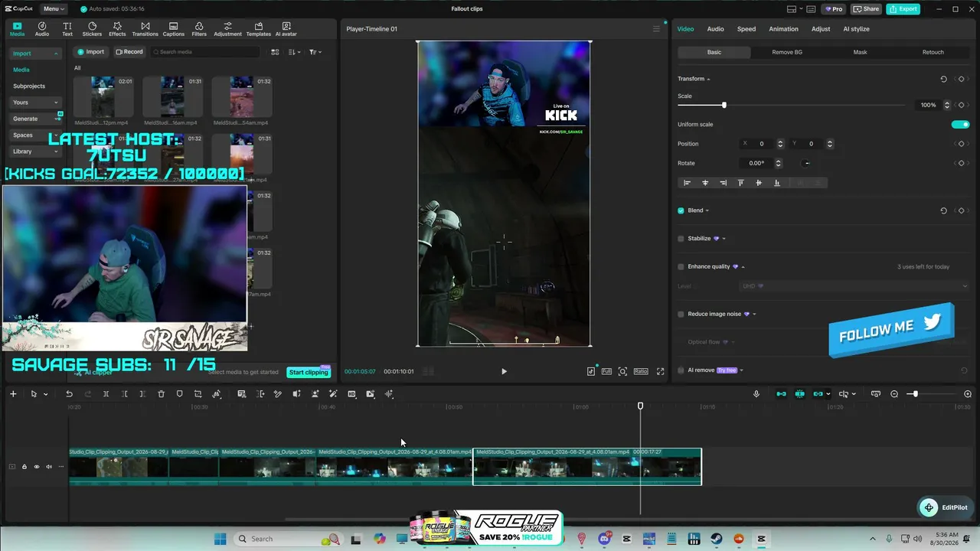
Task: Select the 02:01 media thumbnail
Action: pos(103,96)
